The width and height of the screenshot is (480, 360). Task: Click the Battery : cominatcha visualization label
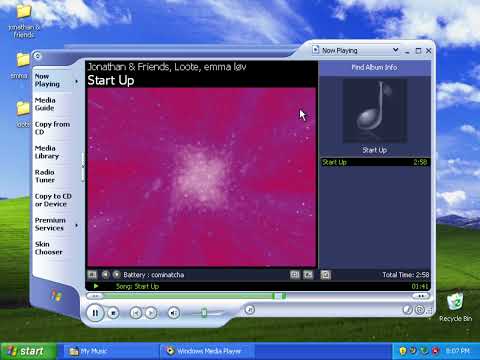pyautogui.click(x=154, y=275)
